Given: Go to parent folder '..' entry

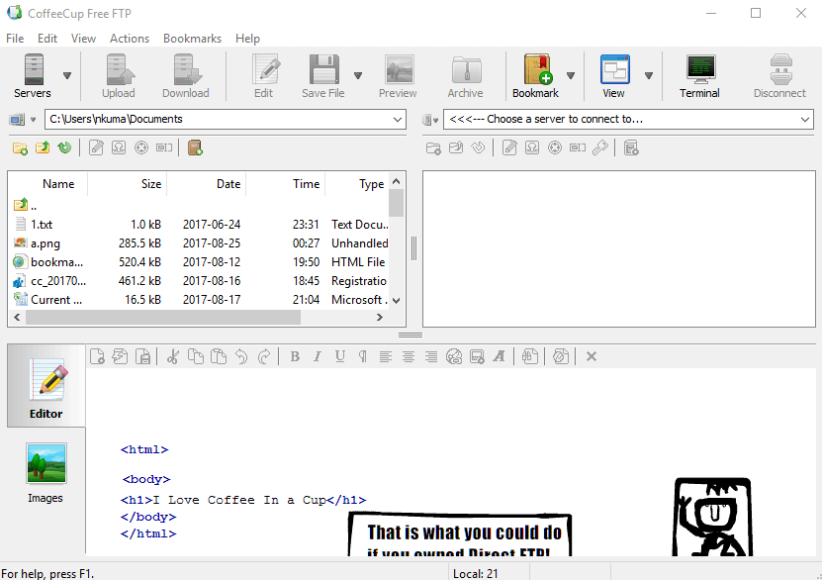Looking at the screenshot, I should (25, 205).
